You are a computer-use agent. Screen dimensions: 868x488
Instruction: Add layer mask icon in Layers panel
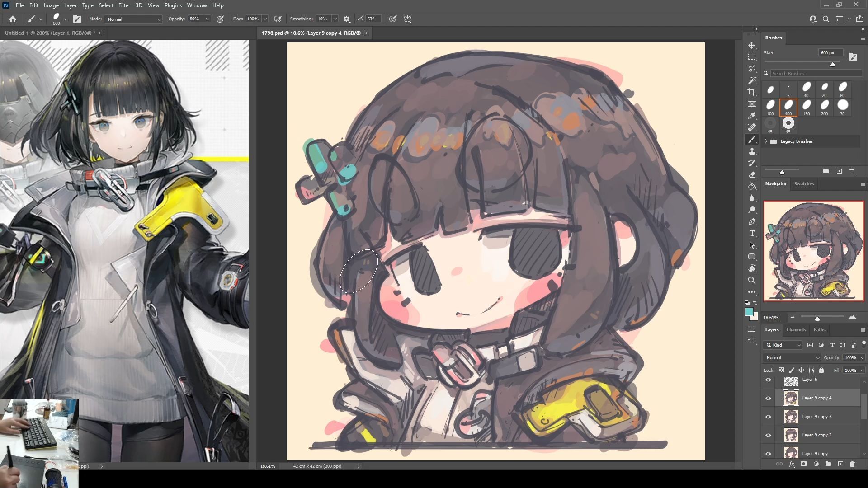[x=803, y=464]
